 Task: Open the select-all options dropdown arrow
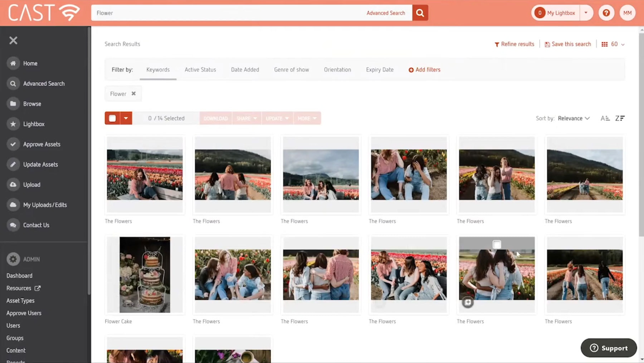tap(126, 118)
